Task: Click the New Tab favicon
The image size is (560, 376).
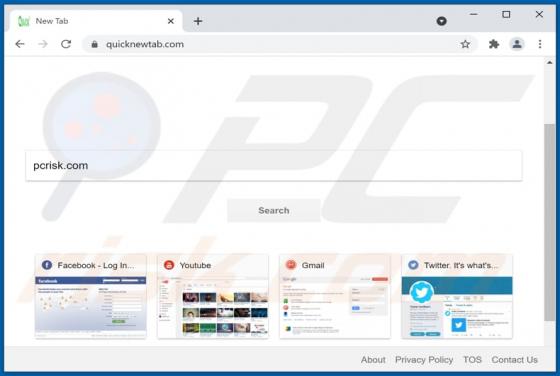Action: 24,21
